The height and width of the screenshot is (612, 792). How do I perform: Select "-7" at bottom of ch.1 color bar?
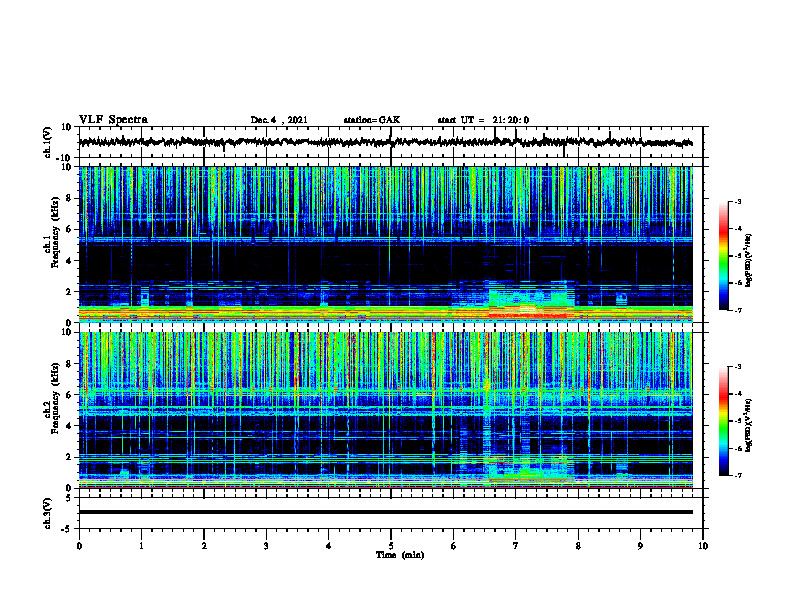pyautogui.click(x=737, y=310)
